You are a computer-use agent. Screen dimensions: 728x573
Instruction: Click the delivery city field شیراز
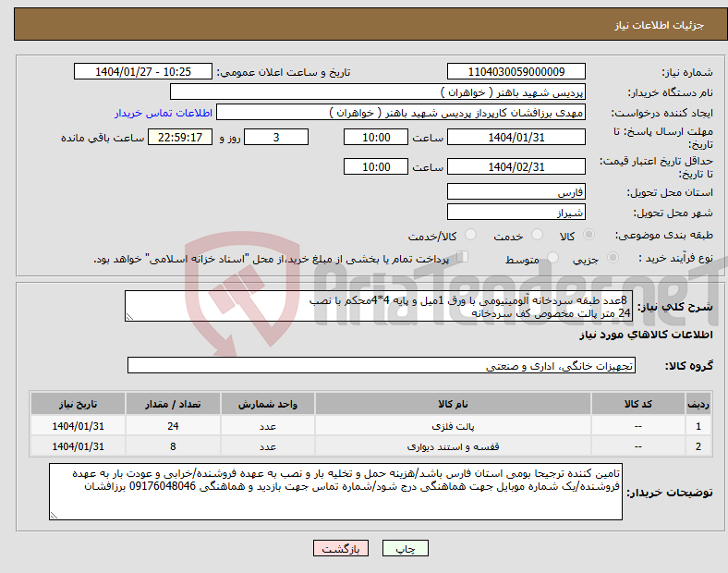tap(516, 213)
